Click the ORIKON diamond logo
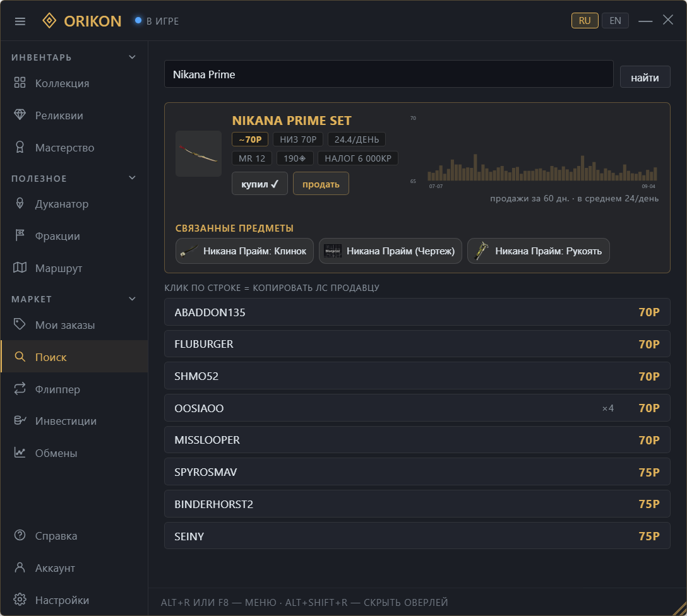The height and width of the screenshot is (616, 687). (49, 21)
